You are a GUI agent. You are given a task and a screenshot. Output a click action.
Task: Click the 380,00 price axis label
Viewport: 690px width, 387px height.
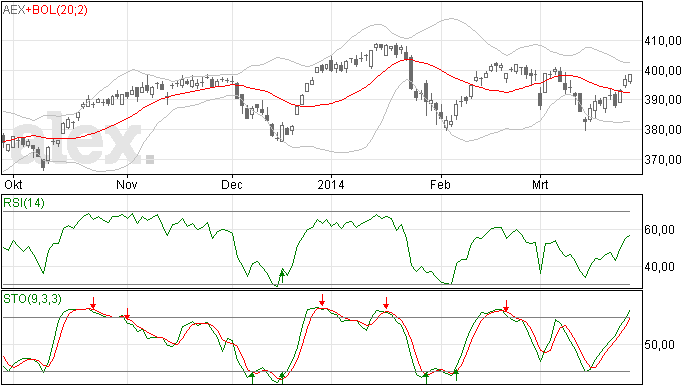pos(663,130)
